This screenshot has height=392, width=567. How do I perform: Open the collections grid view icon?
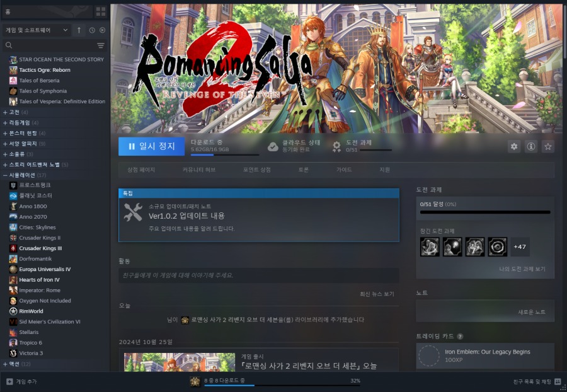[x=101, y=11]
